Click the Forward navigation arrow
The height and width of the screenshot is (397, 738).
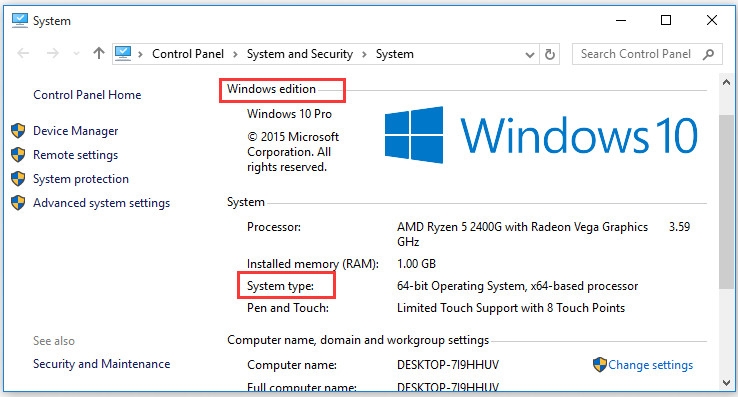point(53,53)
